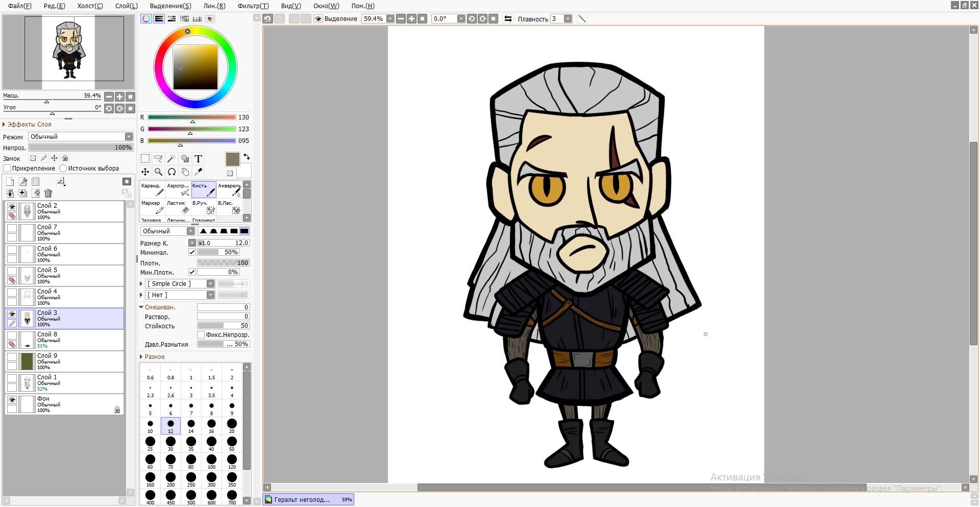Select the Ластик eraser tool
Viewport: 980px width, 507px height.
pos(178,207)
